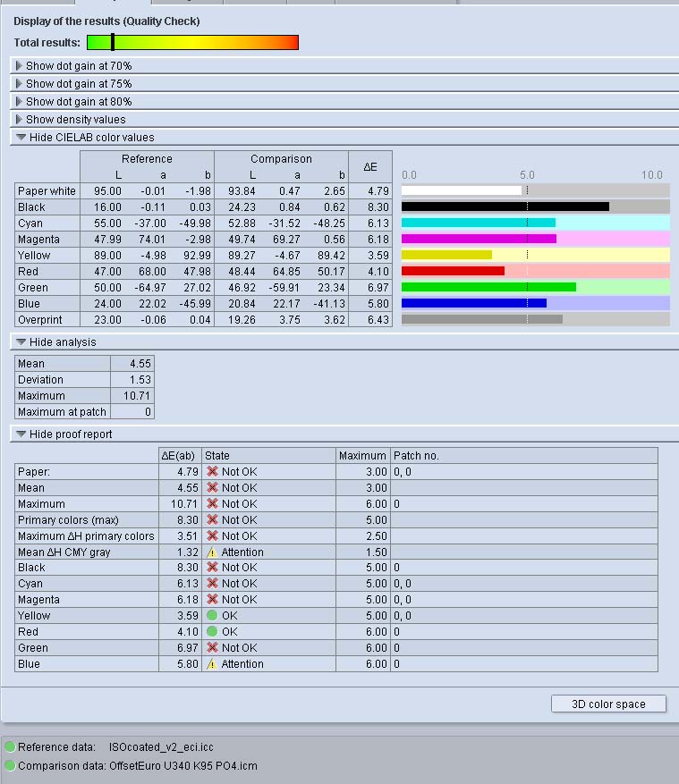Click the green status dot beside Reference data
679x784 pixels.
pos(10,746)
